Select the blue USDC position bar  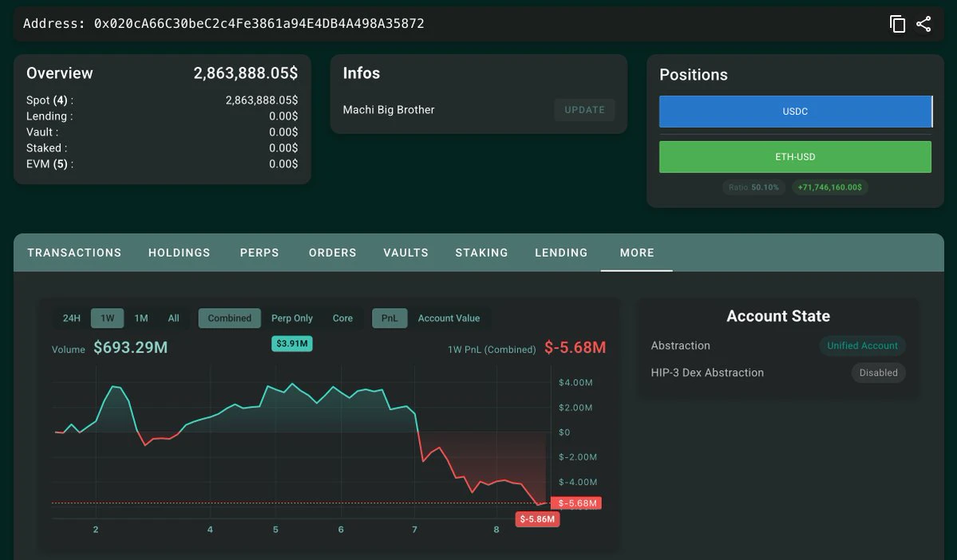(x=795, y=112)
